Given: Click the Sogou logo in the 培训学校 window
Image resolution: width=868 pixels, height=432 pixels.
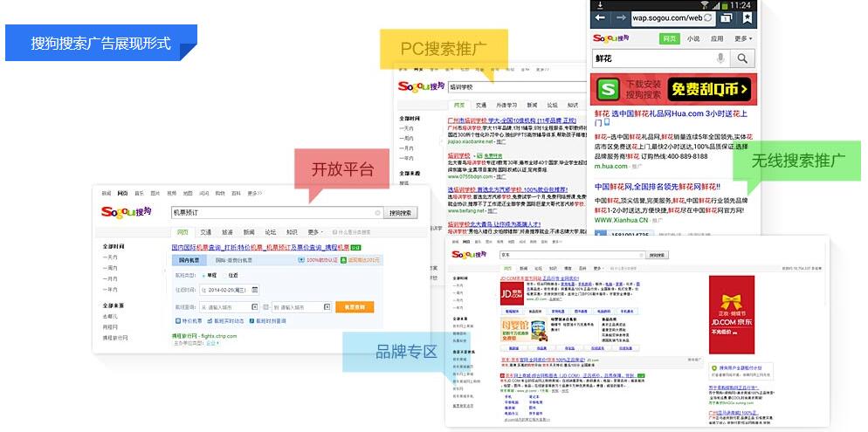Looking at the screenshot, I should 421,87.
